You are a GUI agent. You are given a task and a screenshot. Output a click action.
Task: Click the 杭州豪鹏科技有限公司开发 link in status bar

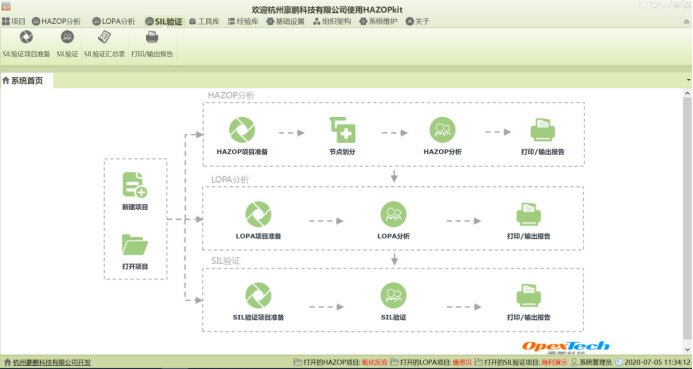pos(52,362)
